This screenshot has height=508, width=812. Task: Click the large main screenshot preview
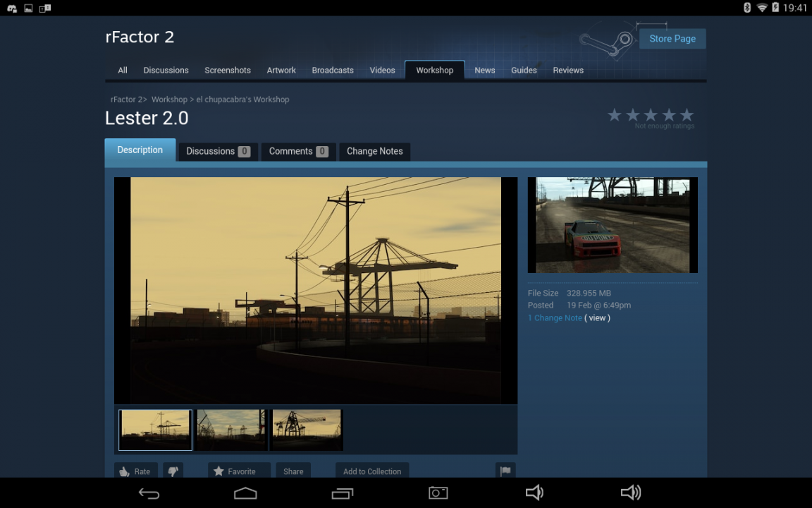[316, 290]
